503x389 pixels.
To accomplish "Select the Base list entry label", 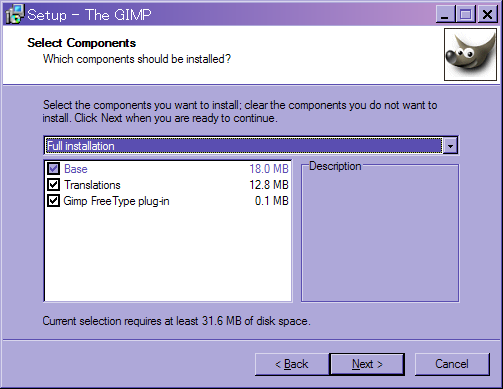I will point(76,169).
